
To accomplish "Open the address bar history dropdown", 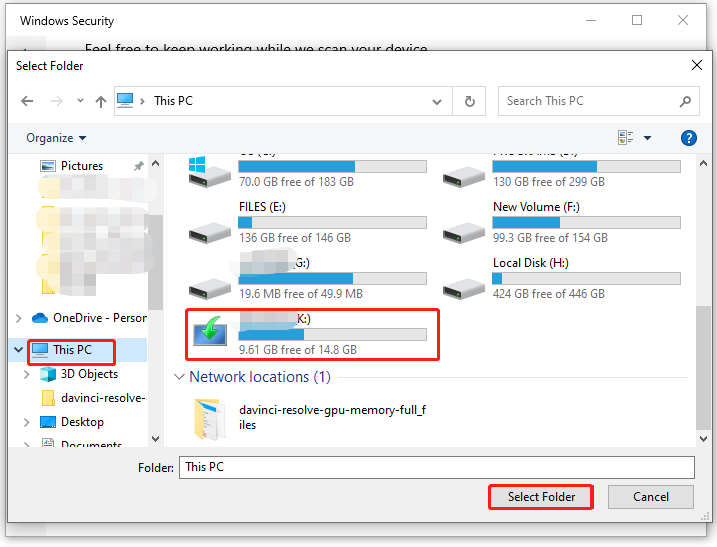I will (x=437, y=102).
